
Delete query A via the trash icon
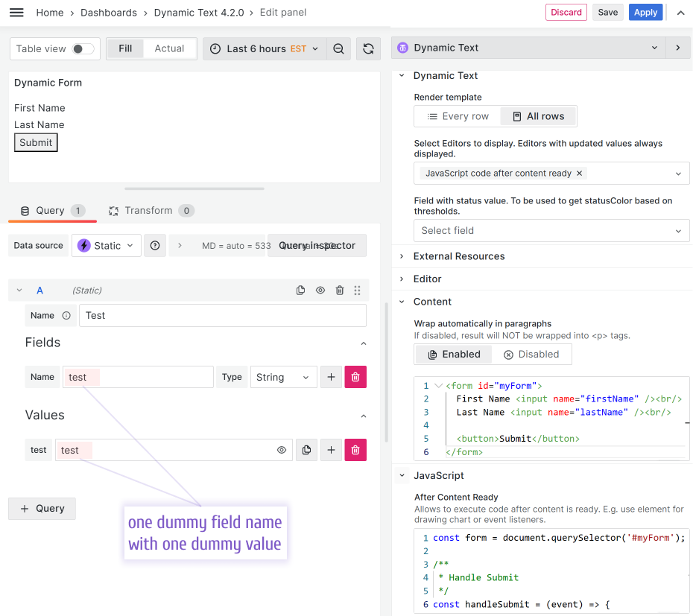click(x=339, y=290)
